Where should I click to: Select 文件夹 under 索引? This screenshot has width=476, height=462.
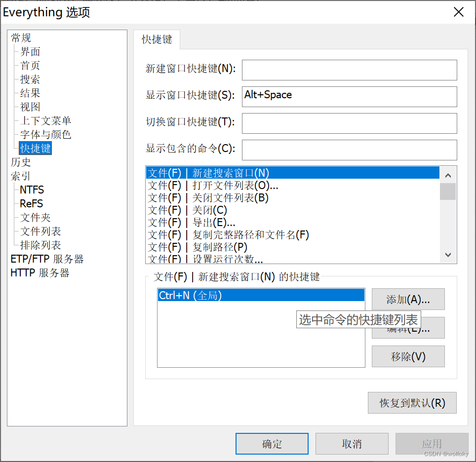point(35,217)
